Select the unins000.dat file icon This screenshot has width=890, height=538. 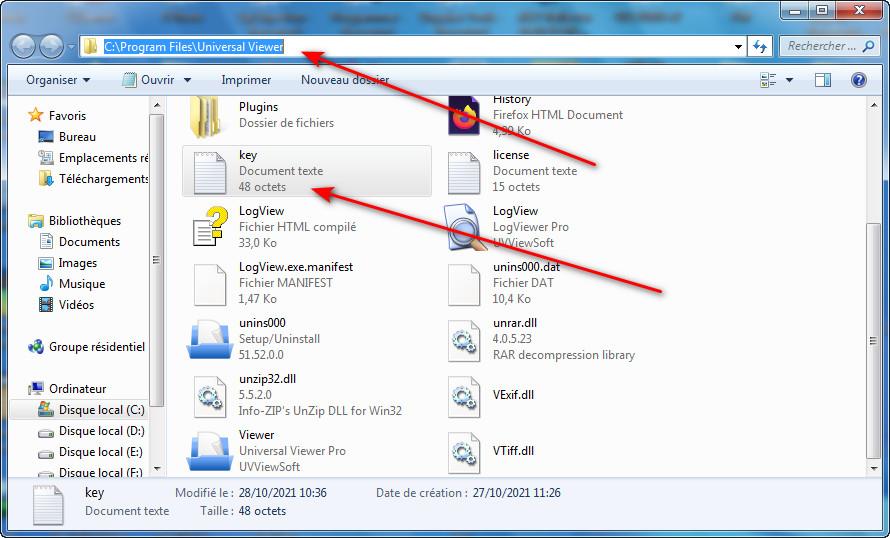tap(464, 285)
